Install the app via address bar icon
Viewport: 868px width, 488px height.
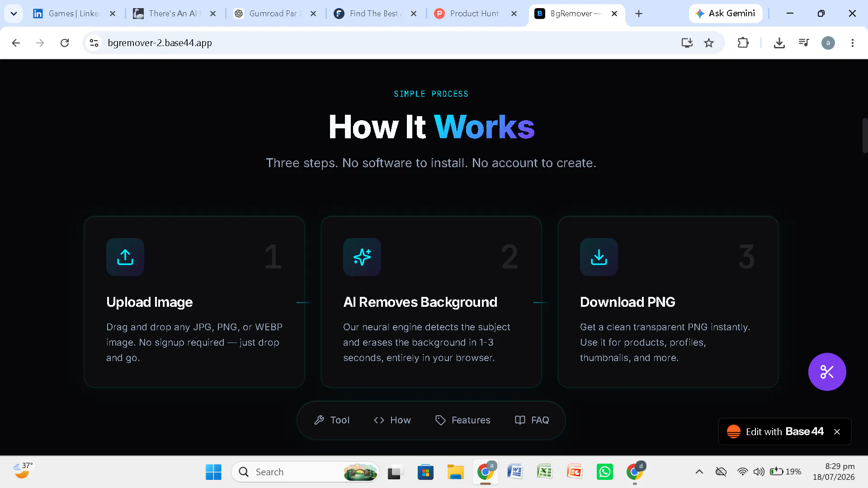click(x=687, y=43)
